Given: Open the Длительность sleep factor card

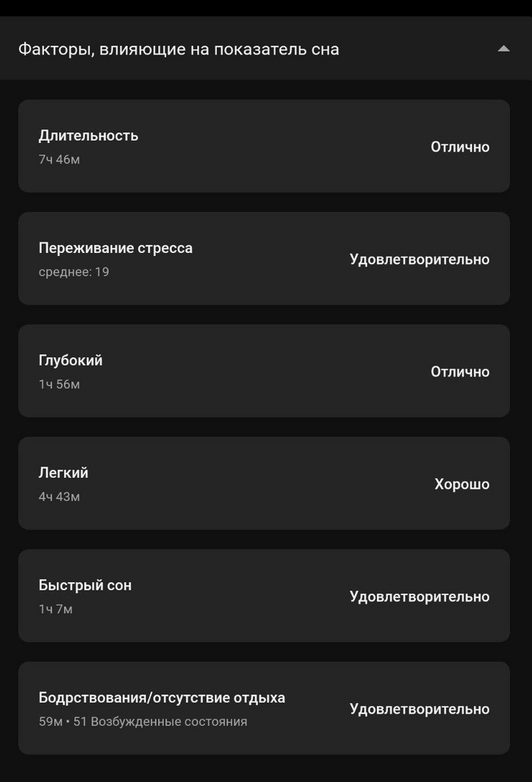Looking at the screenshot, I should pyautogui.click(x=264, y=146).
